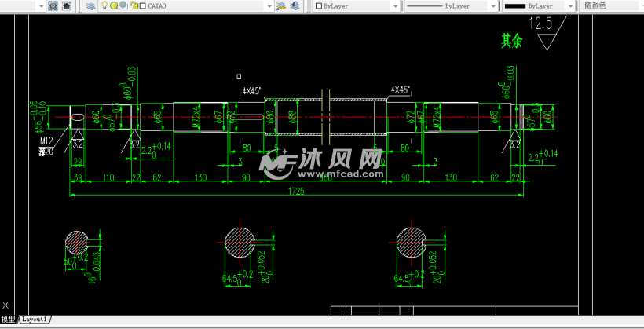Open the workspace selector dropdown arrow
Image resolution: width=644 pixels, height=329 pixels.
point(40,5)
